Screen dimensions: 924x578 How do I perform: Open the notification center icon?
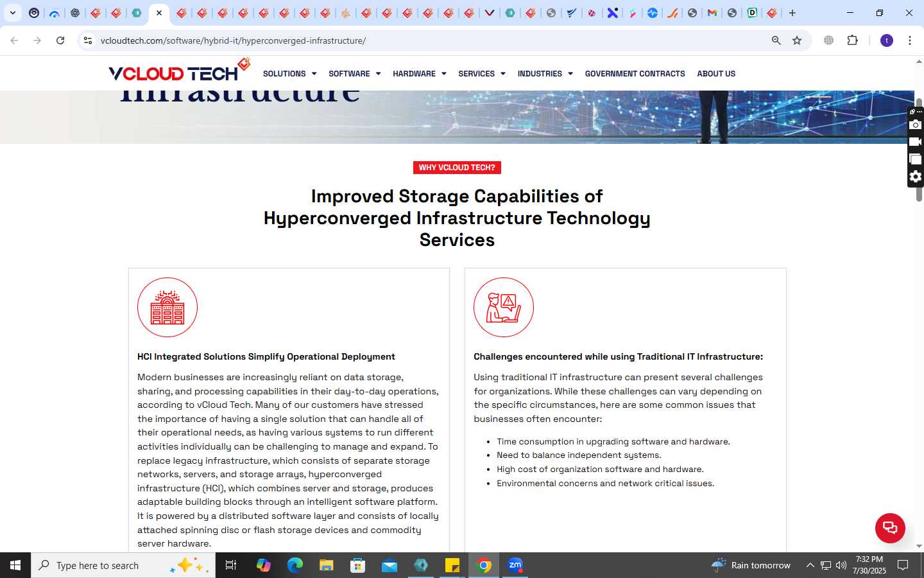click(x=903, y=565)
